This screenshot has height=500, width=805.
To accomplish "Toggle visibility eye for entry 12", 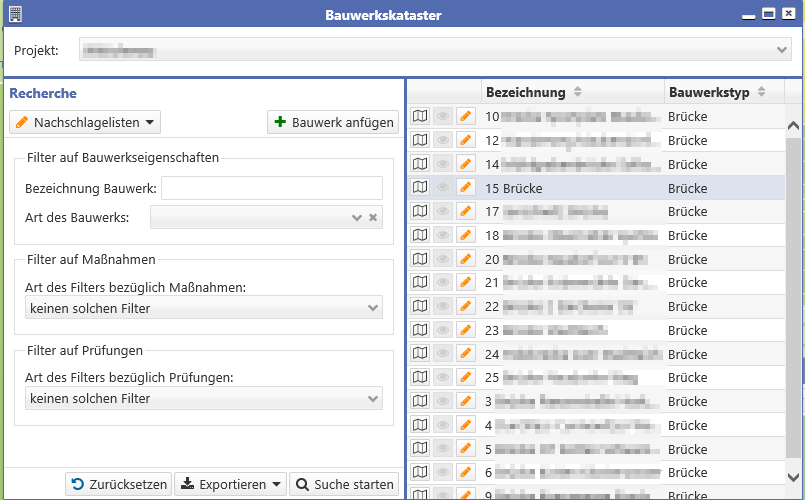I will (x=443, y=140).
